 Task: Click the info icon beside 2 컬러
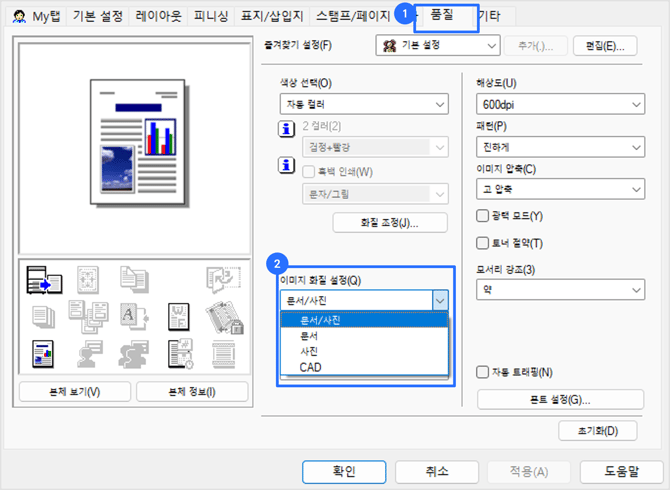click(287, 128)
